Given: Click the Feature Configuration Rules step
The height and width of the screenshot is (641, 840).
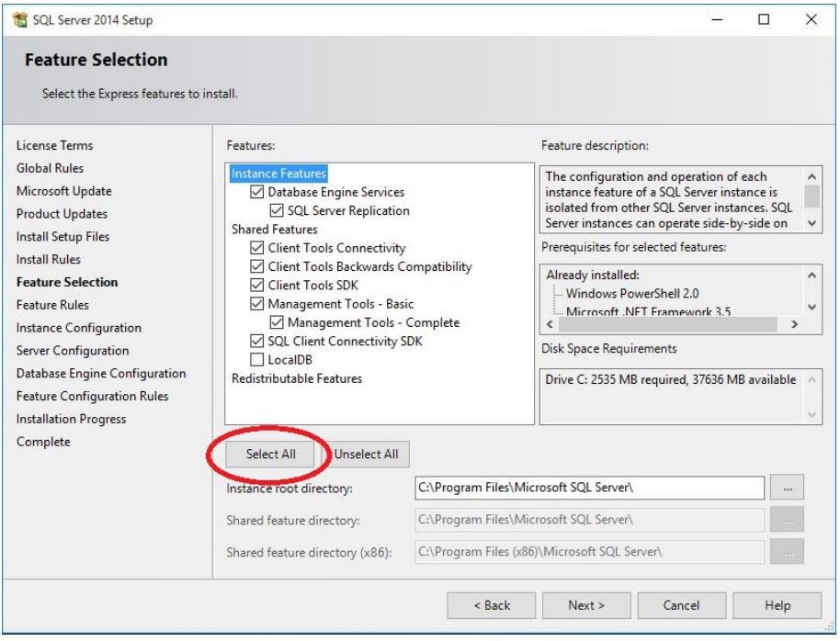Looking at the screenshot, I should pyautogui.click(x=92, y=397).
